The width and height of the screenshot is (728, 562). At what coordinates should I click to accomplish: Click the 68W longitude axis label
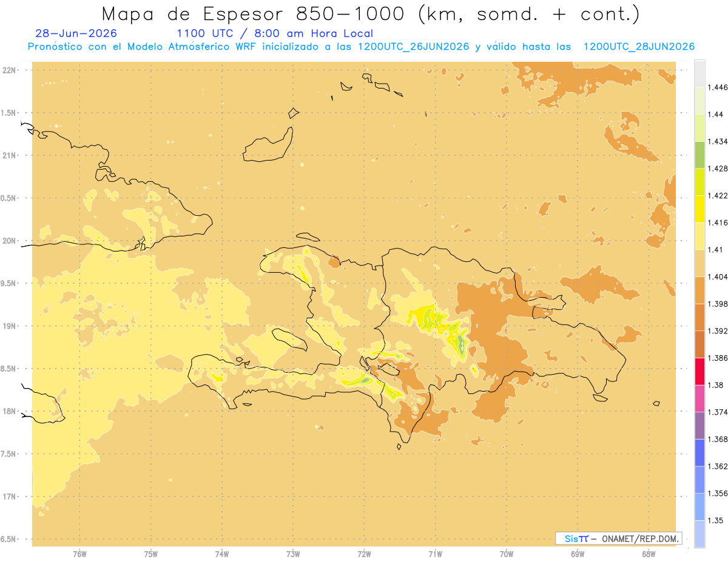[649, 554]
